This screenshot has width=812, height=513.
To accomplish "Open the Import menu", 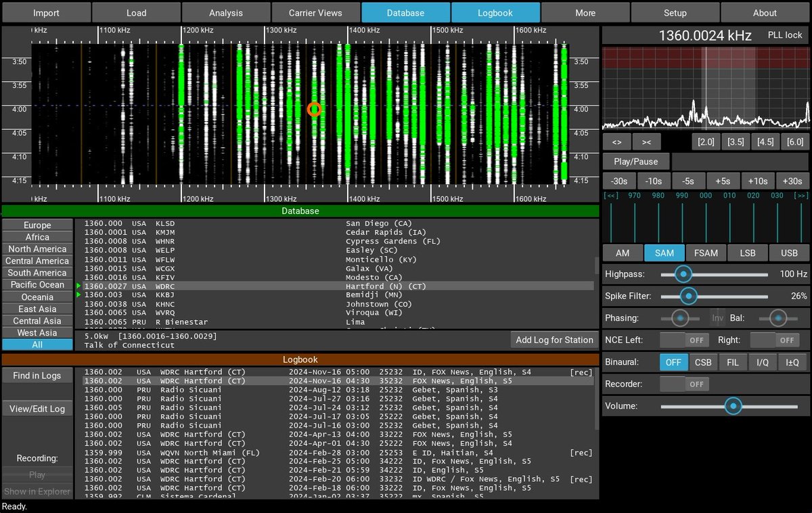I will tap(46, 13).
